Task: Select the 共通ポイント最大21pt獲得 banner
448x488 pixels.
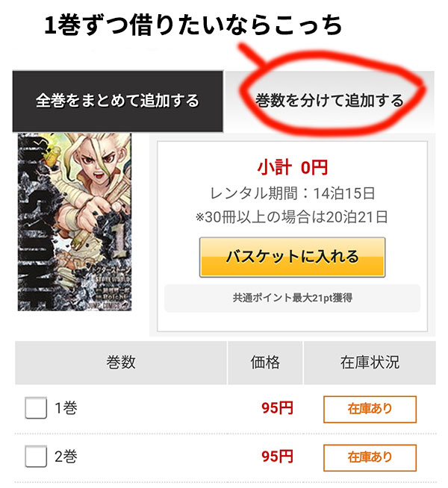Action: (x=293, y=298)
